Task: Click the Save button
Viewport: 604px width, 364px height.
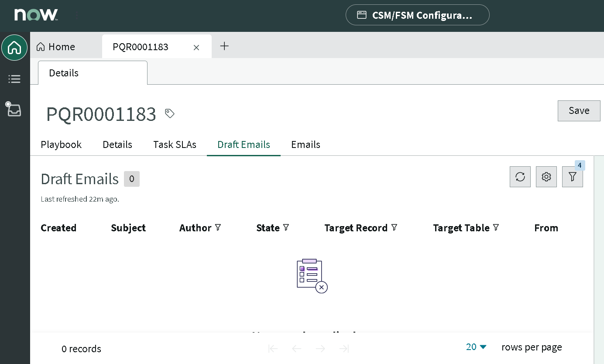Action: (579, 110)
